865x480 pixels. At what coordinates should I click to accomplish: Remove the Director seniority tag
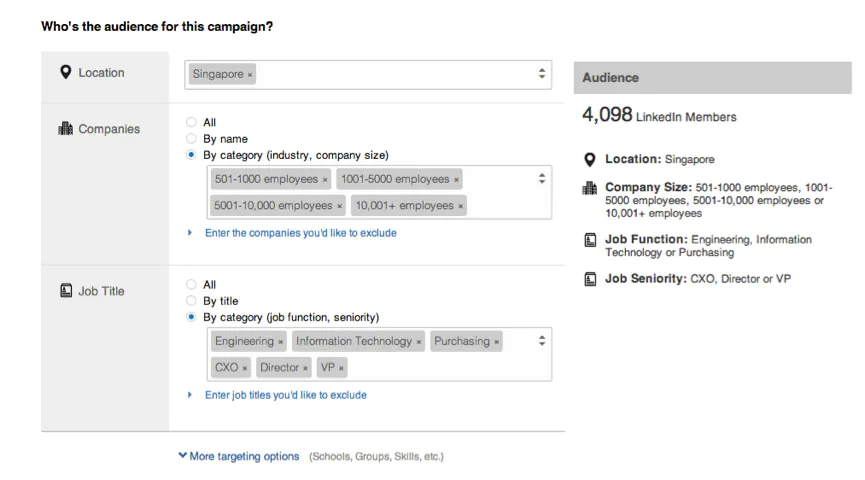click(x=306, y=369)
